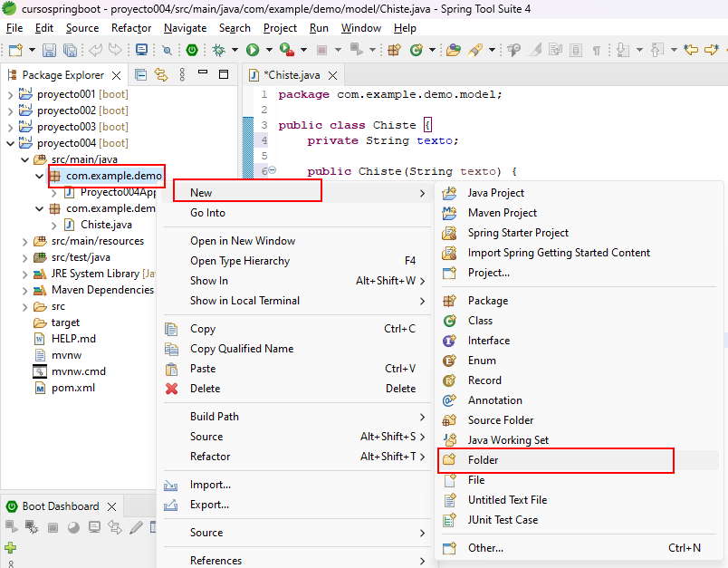Select pom.xml in Package Explorer
728x568 pixels.
(73, 388)
